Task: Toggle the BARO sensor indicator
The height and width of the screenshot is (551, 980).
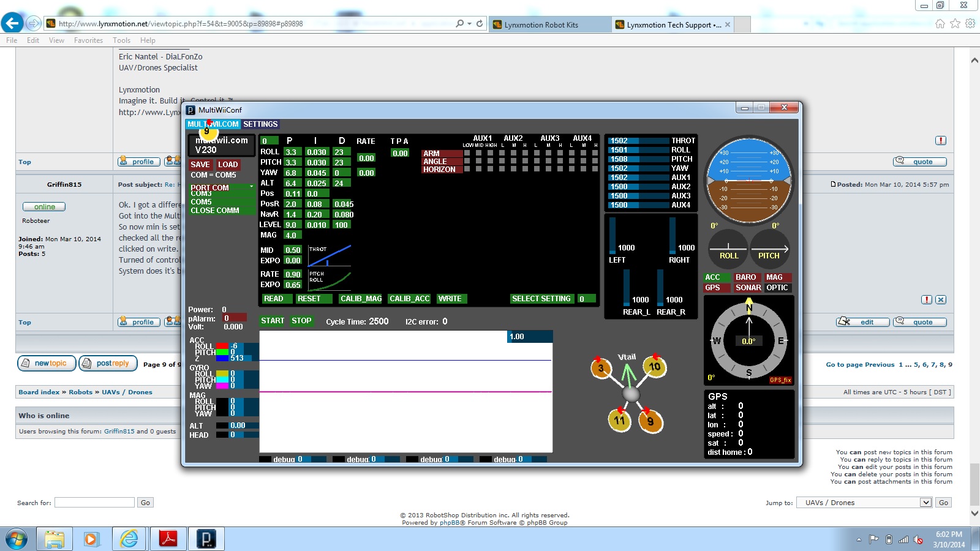Action: point(747,277)
